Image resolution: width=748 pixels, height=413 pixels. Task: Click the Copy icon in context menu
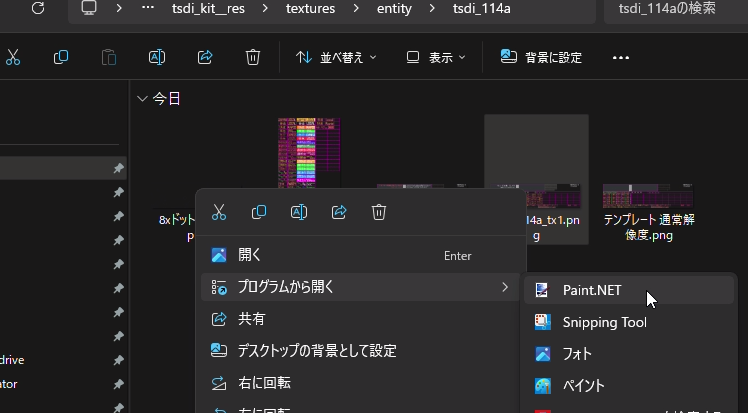259,212
